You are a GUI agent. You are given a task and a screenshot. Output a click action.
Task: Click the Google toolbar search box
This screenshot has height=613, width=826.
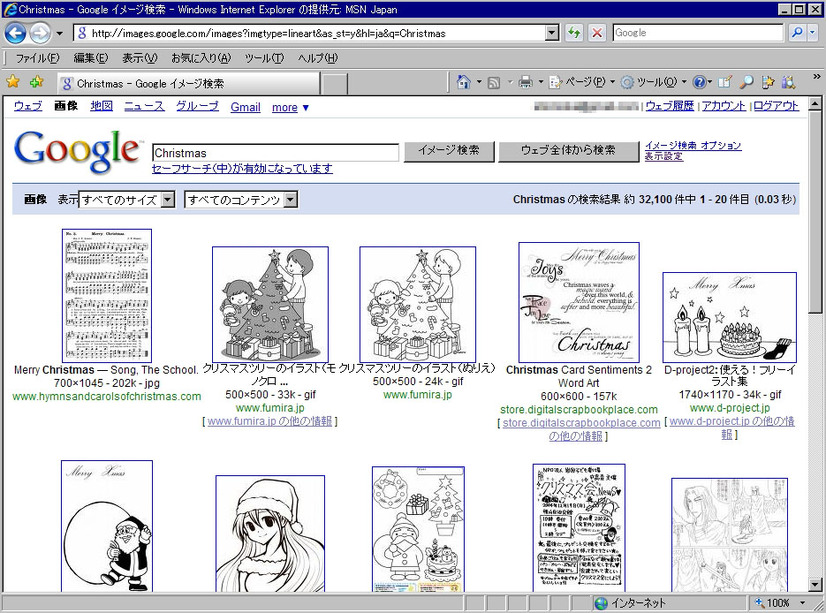(x=699, y=33)
